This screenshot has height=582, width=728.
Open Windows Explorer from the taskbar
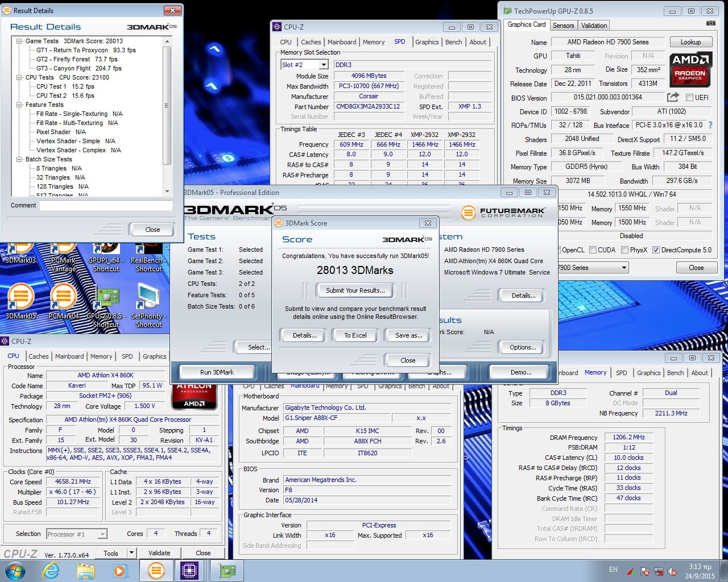[86, 571]
